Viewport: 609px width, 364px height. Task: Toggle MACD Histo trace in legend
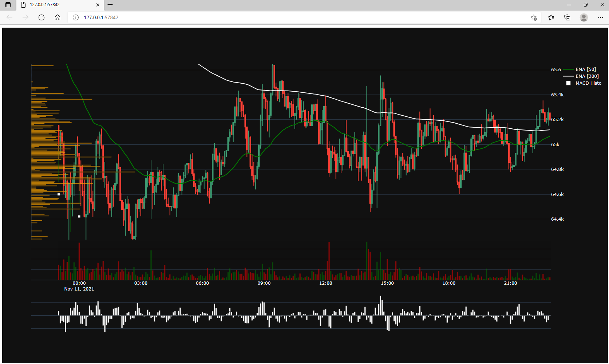click(x=588, y=83)
